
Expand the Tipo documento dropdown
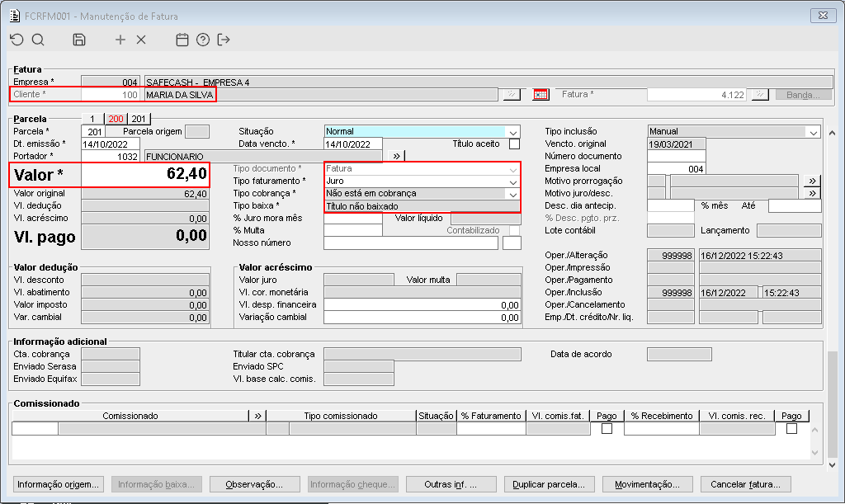(x=513, y=168)
